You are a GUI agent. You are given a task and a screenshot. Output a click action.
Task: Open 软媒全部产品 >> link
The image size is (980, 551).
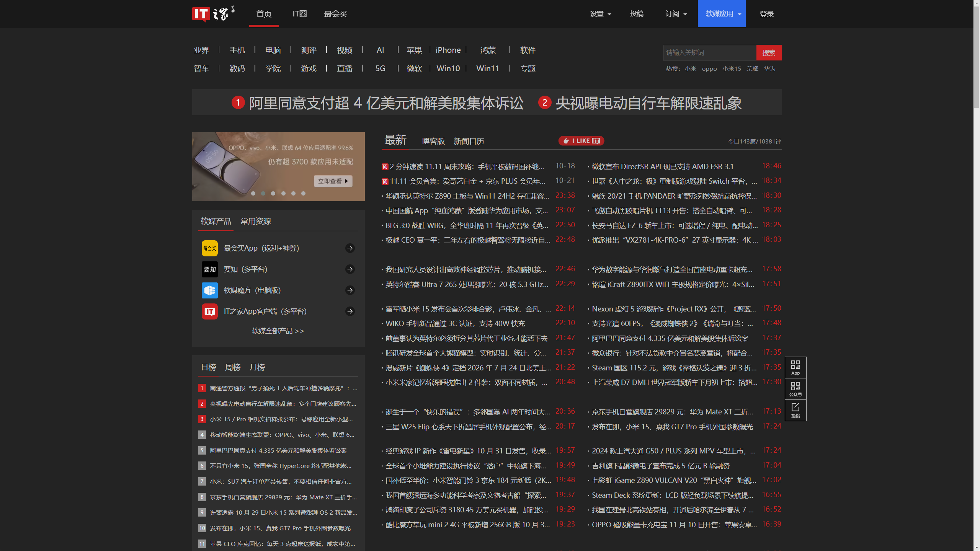point(278,331)
